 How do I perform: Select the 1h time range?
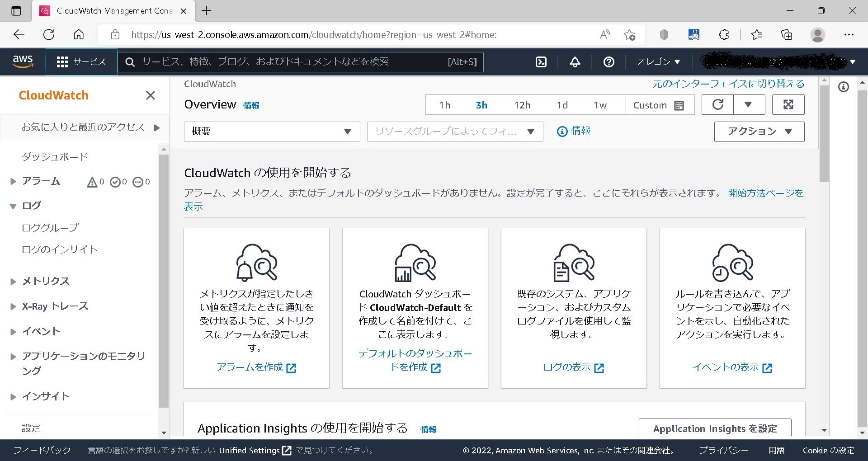pyautogui.click(x=445, y=105)
